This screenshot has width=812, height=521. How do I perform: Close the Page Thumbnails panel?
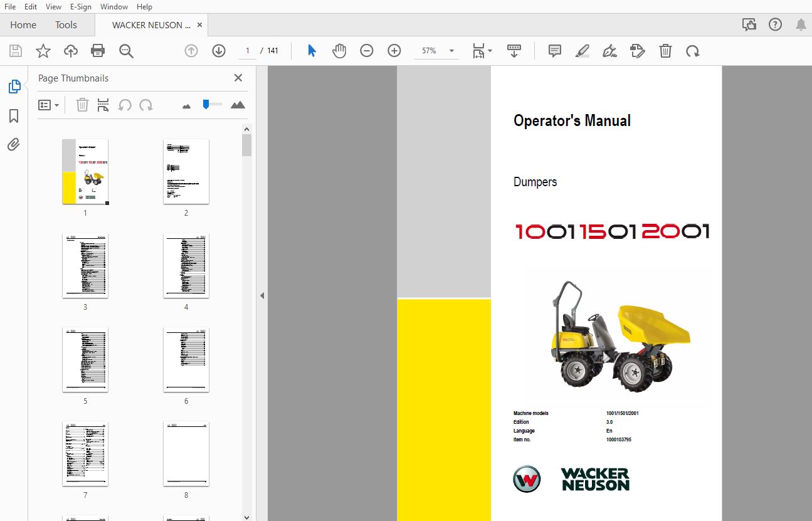(238, 78)
